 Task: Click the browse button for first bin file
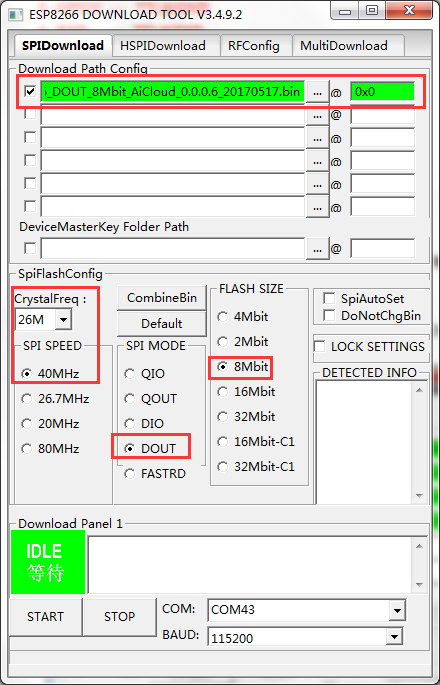(317, 92)
